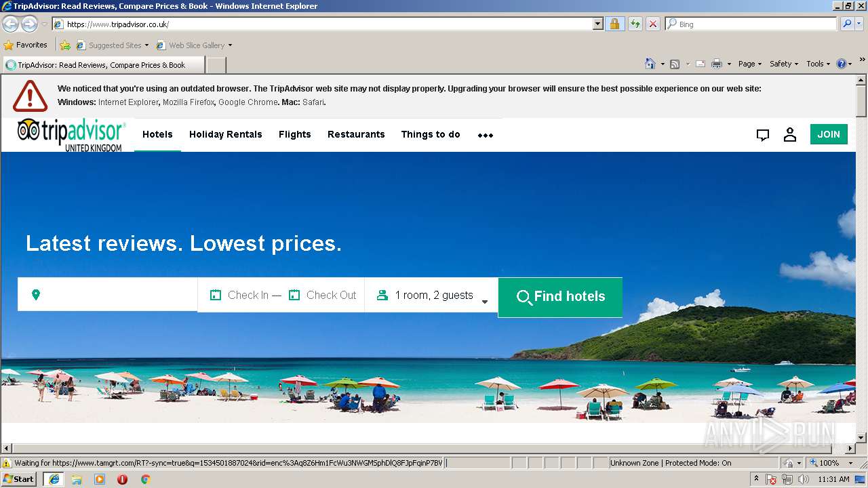
Task: Expand address bar URL history dropdown
Action: [597, 24]
